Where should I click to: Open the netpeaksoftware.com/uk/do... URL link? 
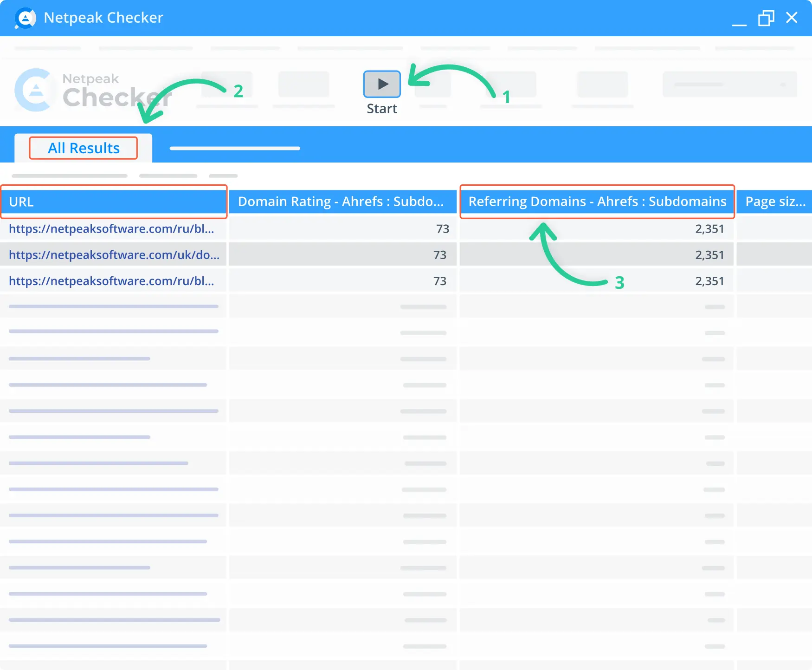(x=114, y=255)
